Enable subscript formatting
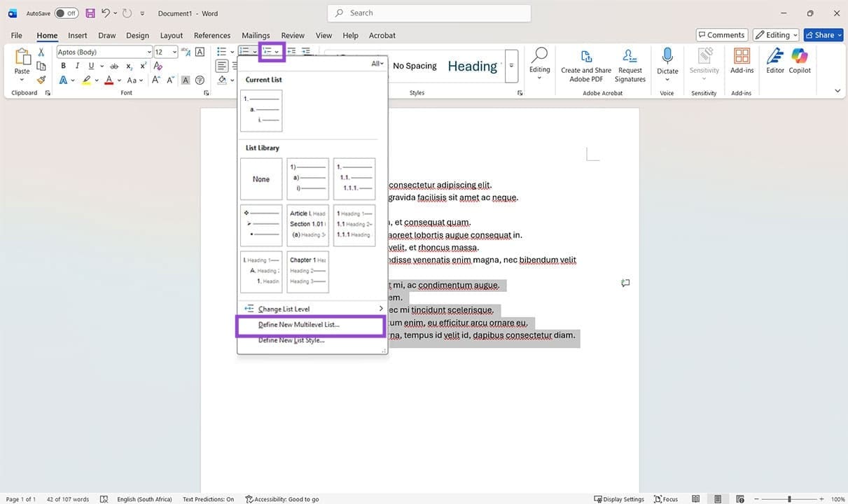Image resolution: width=848 pixels, height=504 pixels. 128,66
